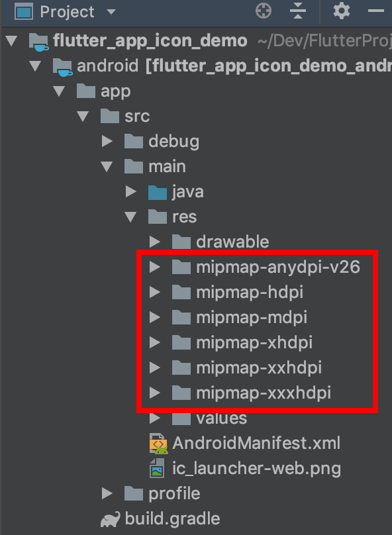The width and height of the screenshot is (392, 535).
Task: Select the app folder
Action: click(x=115, y=91)
